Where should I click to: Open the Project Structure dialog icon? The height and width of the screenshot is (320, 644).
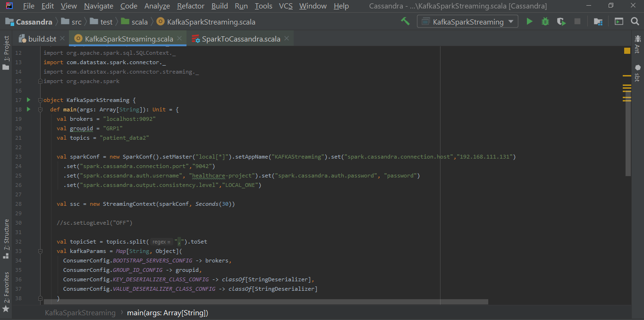pos(598,21)
